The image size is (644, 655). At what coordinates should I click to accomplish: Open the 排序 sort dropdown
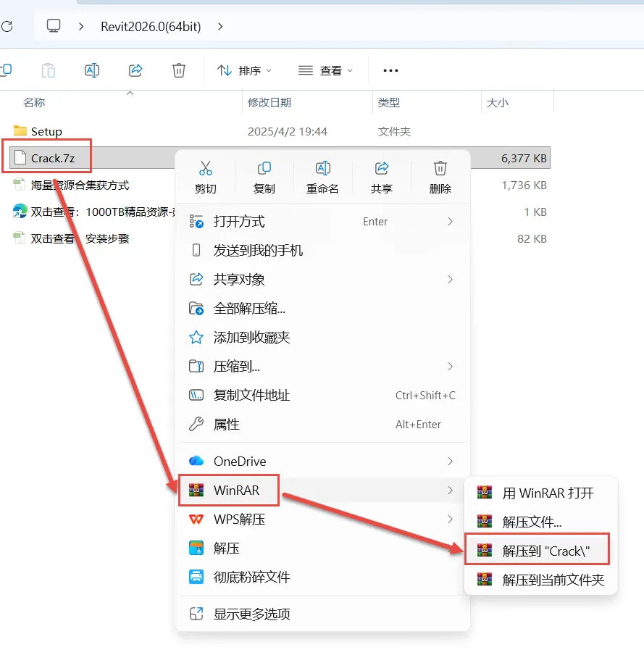click(x=245, y=70)
